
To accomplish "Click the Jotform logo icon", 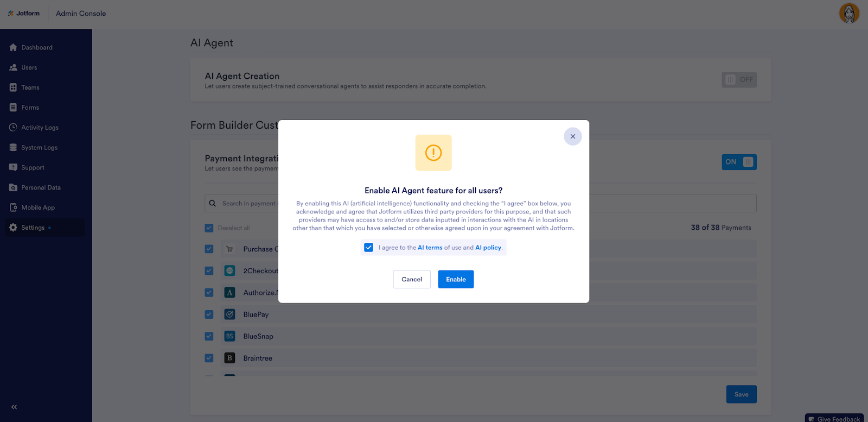I will click(x=11, y=14).
